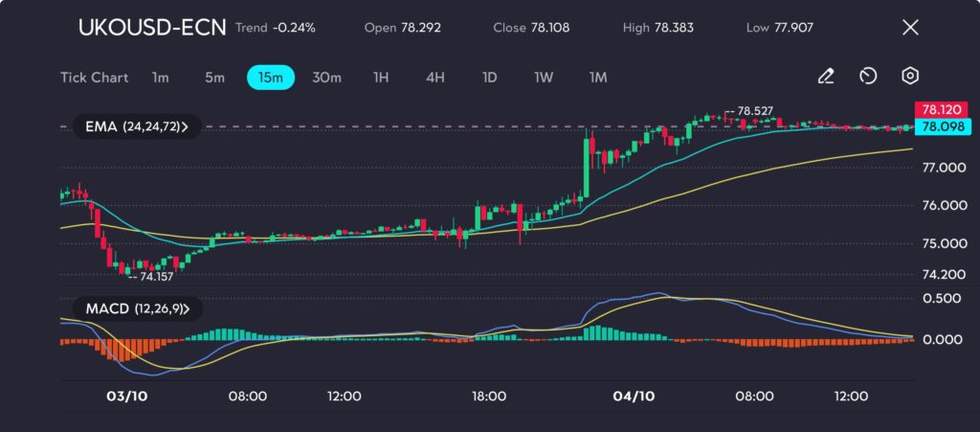
Task: Click the 78.527 high price marker
Action: click(x=753, y=111)
